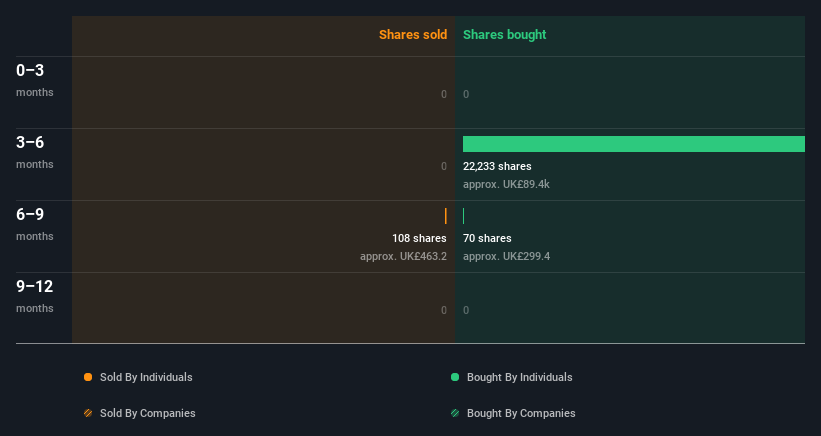Select the Bought By Companies legend label

[521, 413]
